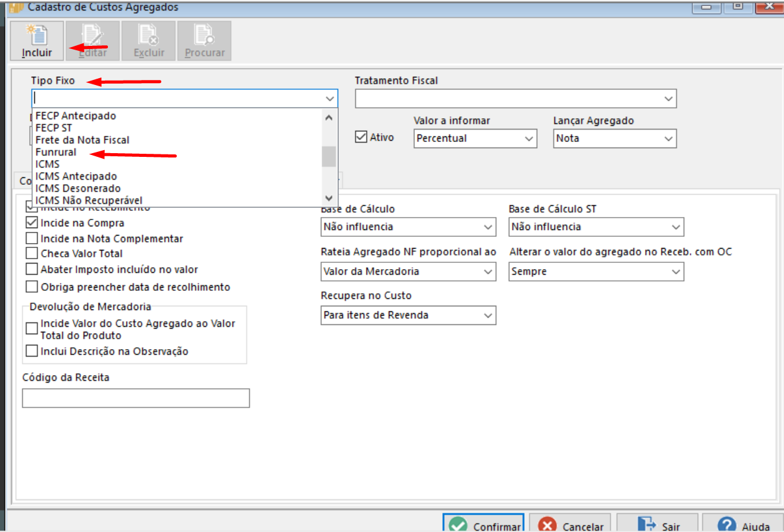Image resolution: width=784 pixels, height=532 pixels.
Task: Click the list scrollbar up arrow
Action: tap(329, 117)
